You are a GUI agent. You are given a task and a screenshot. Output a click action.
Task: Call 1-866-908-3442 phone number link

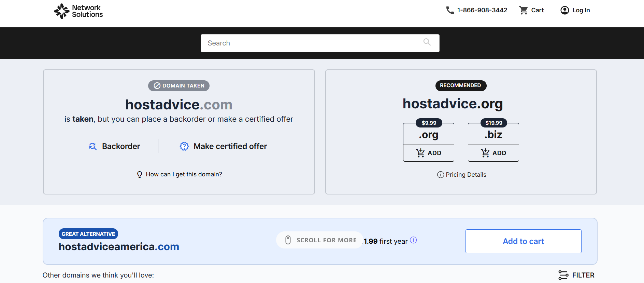(482, 10)
